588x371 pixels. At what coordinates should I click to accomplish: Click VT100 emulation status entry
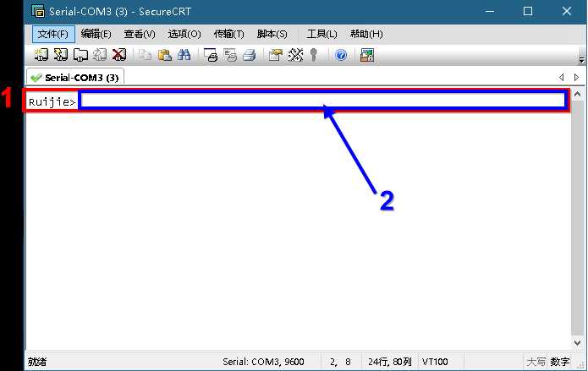[x=435, y=362]
